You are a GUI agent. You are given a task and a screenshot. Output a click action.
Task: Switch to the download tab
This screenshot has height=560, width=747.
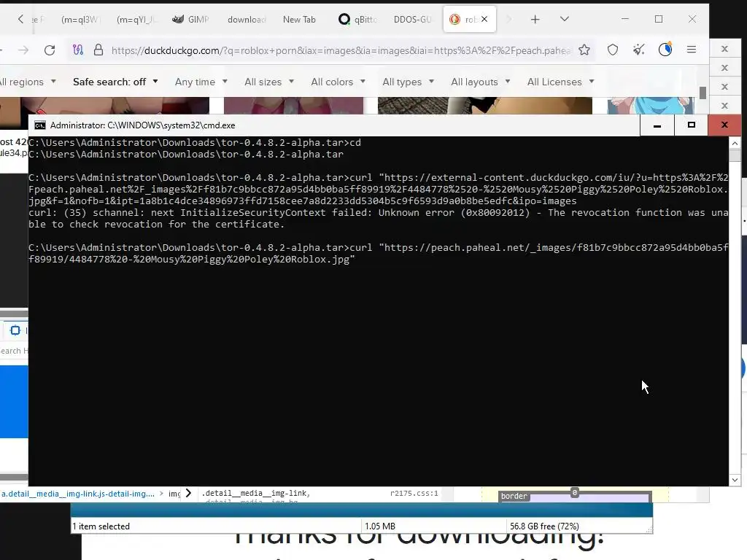pos(247,20)
